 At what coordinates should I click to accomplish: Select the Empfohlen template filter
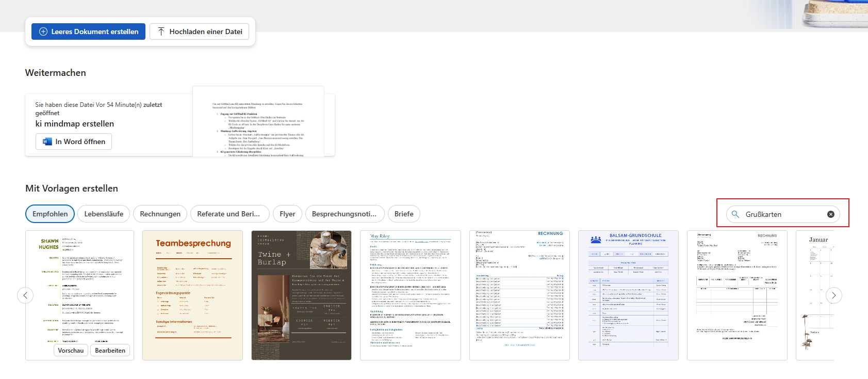(x=50, y=214)
